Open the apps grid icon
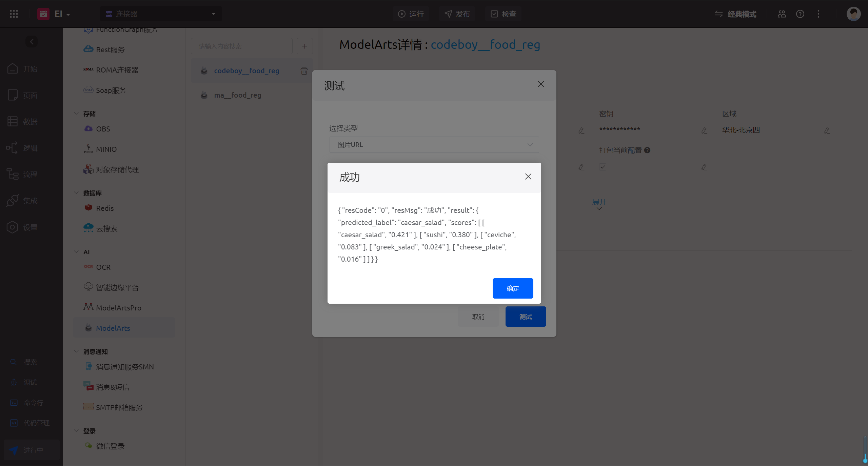 click(x=14, y=14)
